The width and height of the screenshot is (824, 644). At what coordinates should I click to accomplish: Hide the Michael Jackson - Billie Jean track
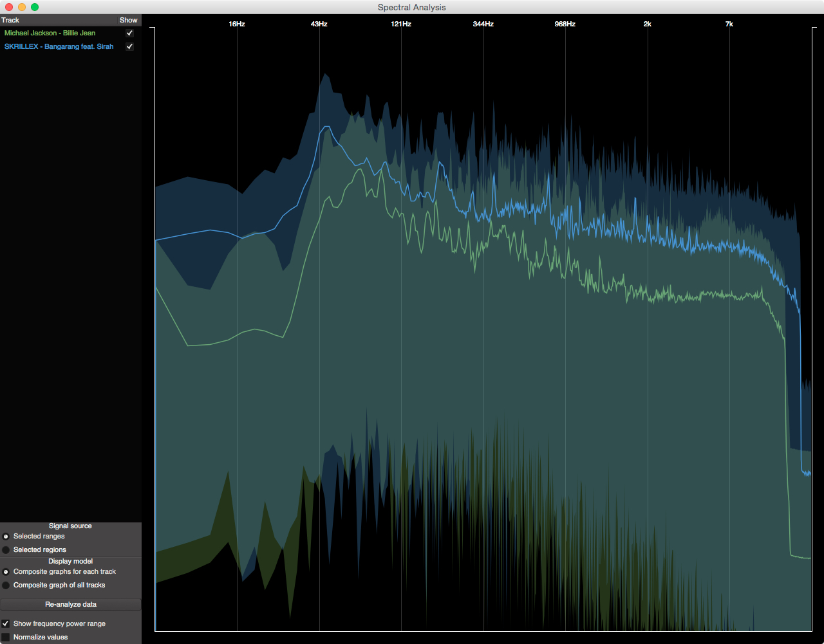[129, 33]
